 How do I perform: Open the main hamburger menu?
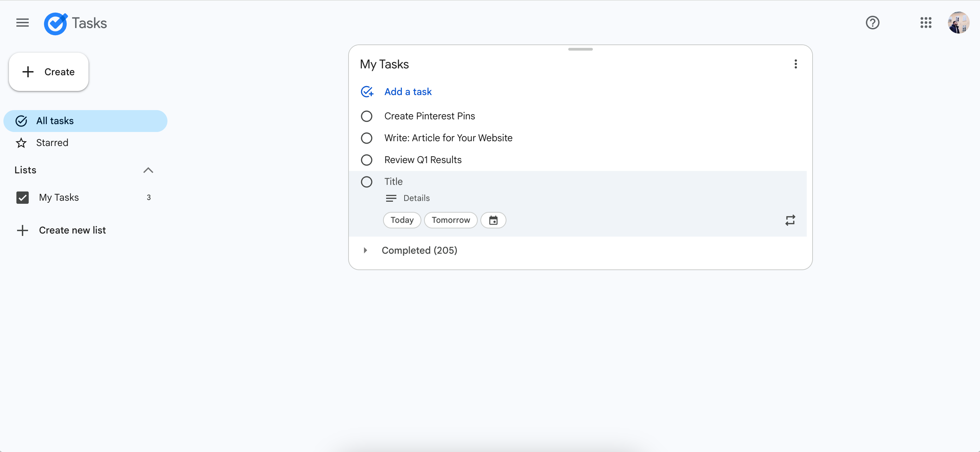tap(23, 23)
